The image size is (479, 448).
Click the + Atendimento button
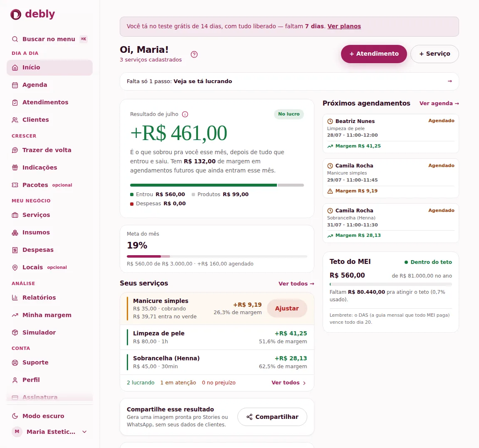[x=374, y=54]
